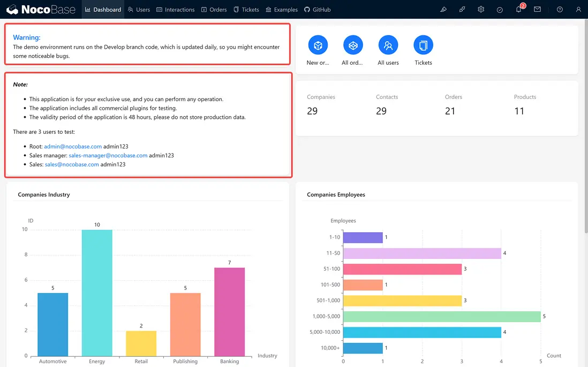This screenshot has width=588, height=367.
Task: Open the GitHub menu link
Action: pyautogui.click(x=318, y=10)
